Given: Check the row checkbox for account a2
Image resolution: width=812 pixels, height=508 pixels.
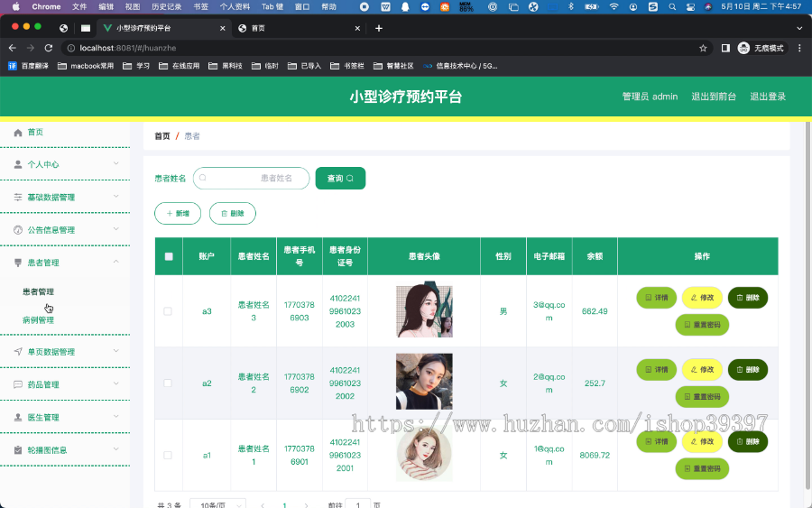Looking at the screenshot, I should click(168, 383).
